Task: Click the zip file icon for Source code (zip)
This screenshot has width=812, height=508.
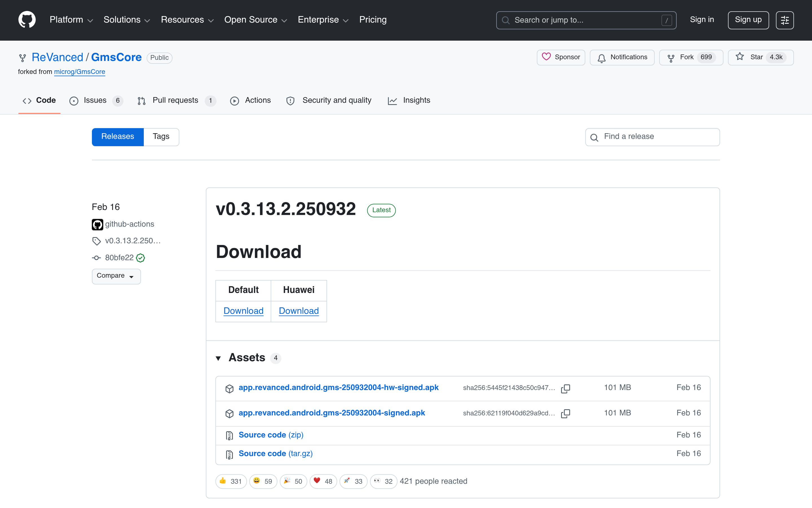Action: click(230, 436)
